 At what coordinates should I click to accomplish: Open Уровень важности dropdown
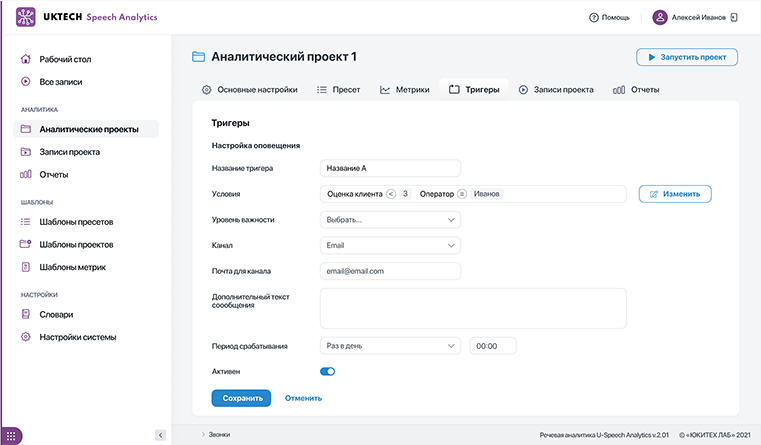tap(390, 219)
